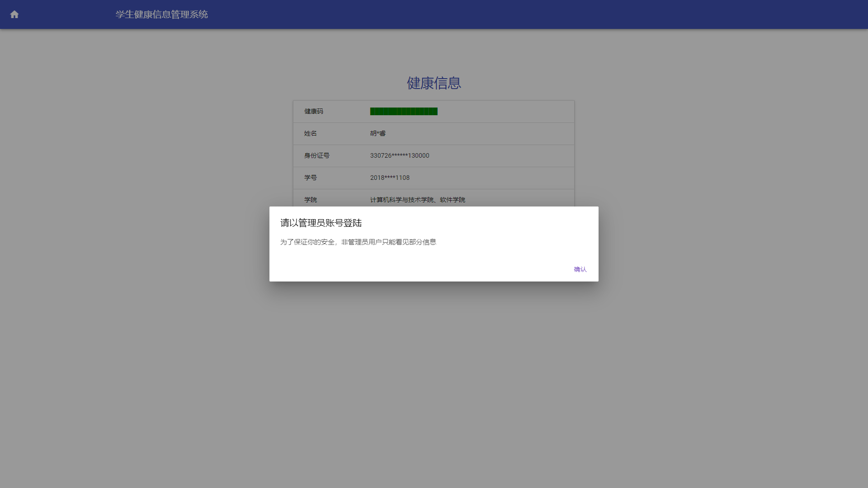Screen dimensions: 868x488
Task: Click the 学生健康信息管理系统 header title
Action: (x=161, y=14)
